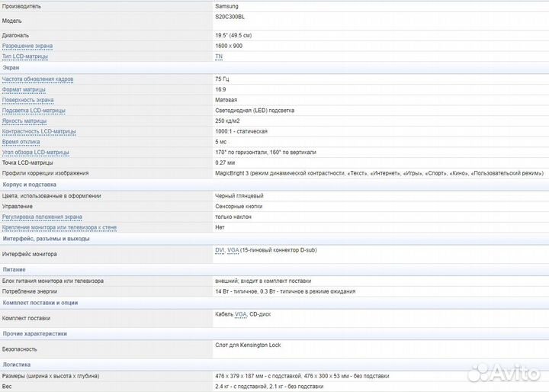Click the 'Безопасность' row label
The height and width of the screenshot is (392, 549).
[19, 349]
